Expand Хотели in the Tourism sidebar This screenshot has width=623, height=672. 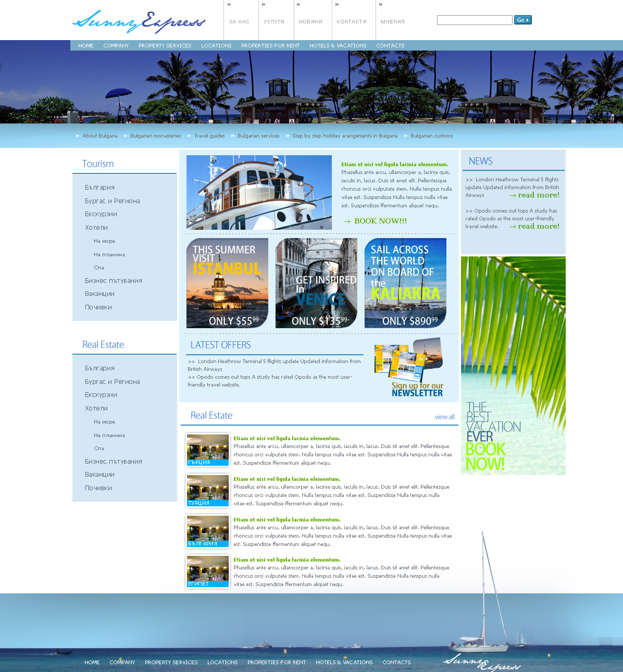[96, 228]
